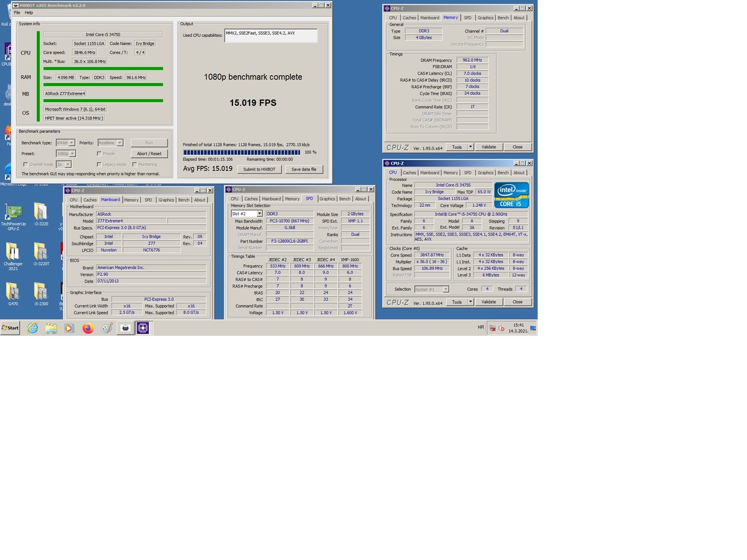The width and height of the screenshot is (747, 560).
Task: Open the Help menu in HWBOT
Action: pyautogui.click(x=29, y=12)
